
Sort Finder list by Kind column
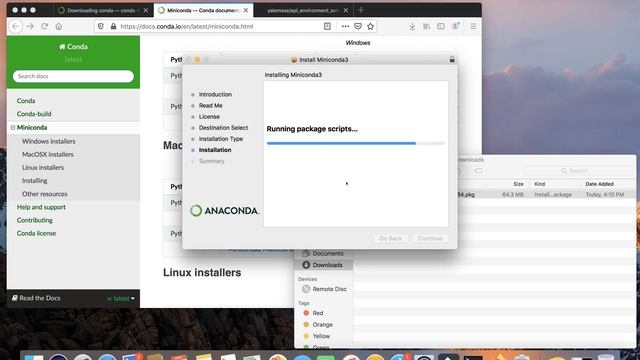[540, 184]
